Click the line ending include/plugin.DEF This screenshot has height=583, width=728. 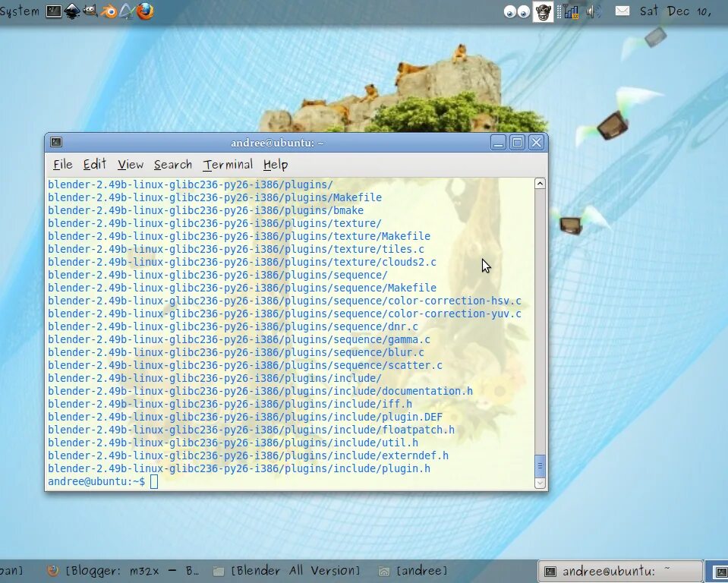click(245, 418)
